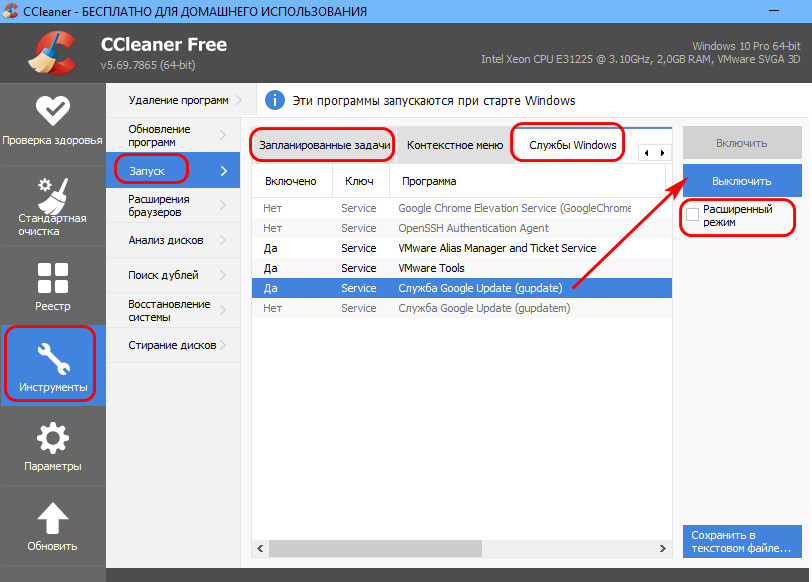
Task: Select the Служба Google Update (gupdatem) row
Action: pos(462,308)
